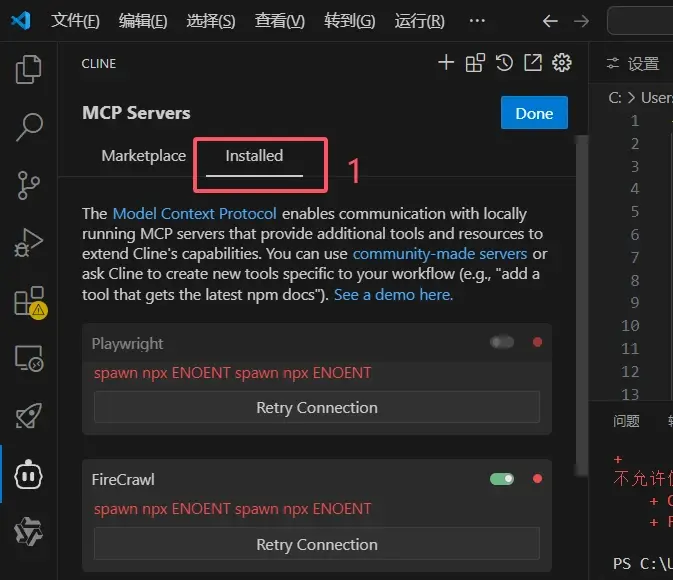Open the overflow menu in menu bar
This screenshot has width=673, height=580.
(x=477, y=21)
